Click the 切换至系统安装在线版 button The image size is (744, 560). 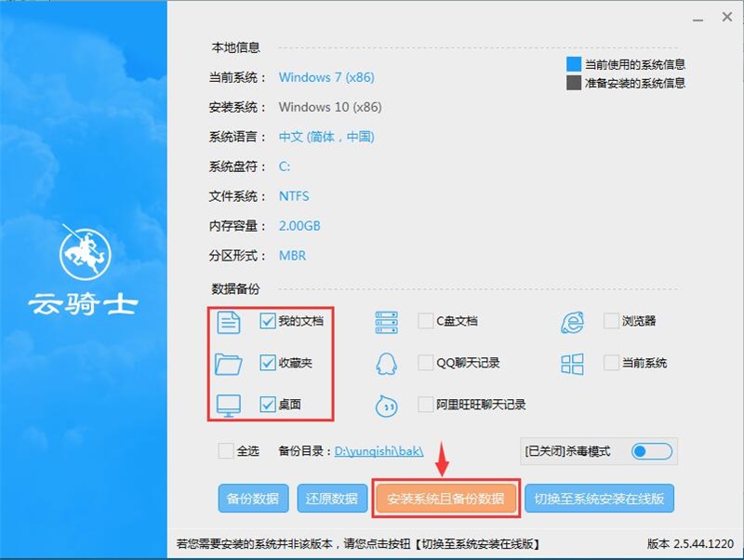tap(599, 499)
